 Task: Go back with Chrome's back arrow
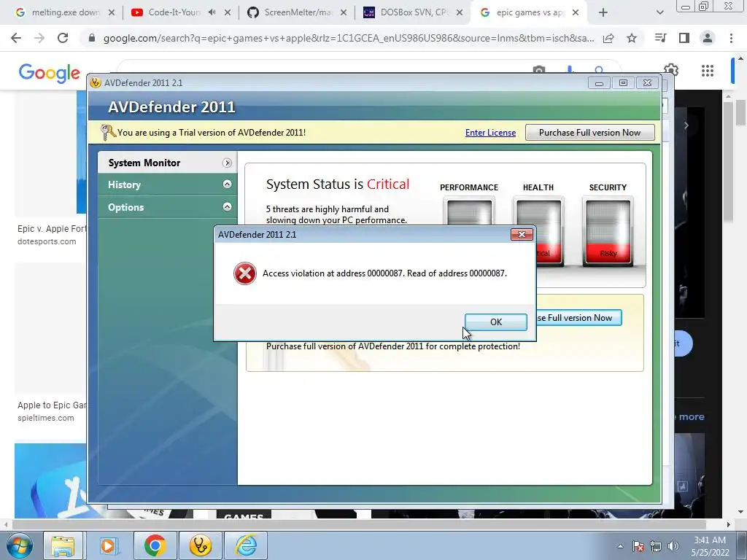pos(16,38)
